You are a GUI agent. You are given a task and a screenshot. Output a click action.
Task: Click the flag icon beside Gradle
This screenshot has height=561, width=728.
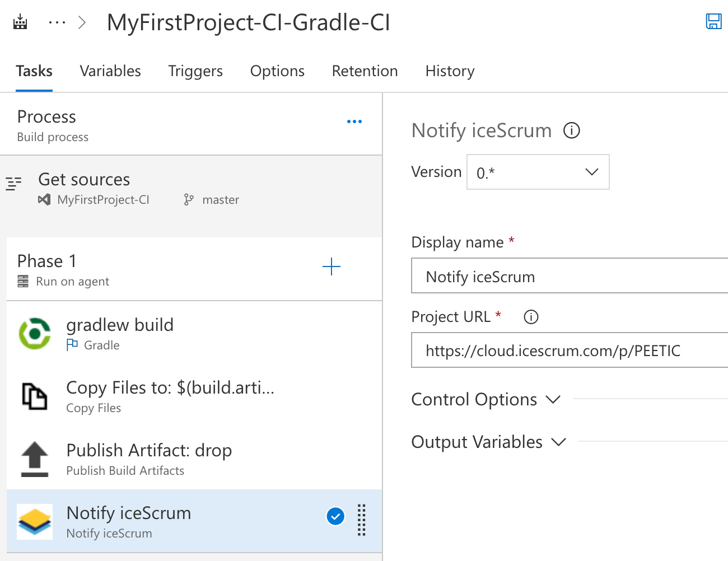click(x=72, y=345)
